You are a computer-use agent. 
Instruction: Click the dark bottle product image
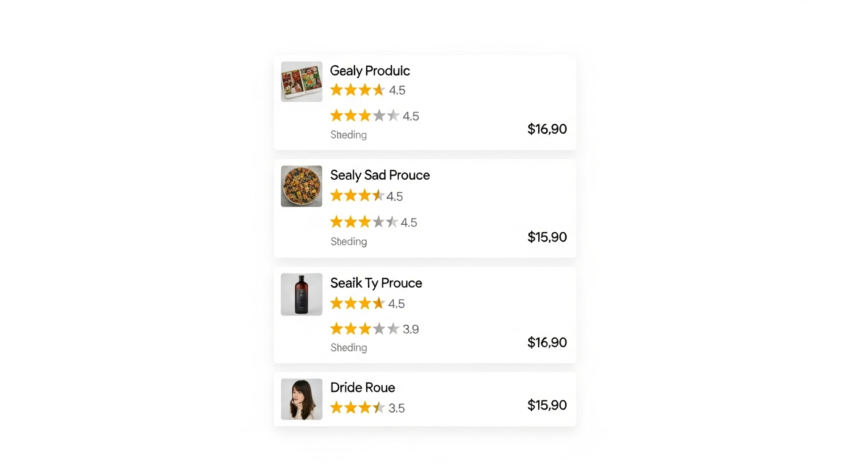(301, 294)
